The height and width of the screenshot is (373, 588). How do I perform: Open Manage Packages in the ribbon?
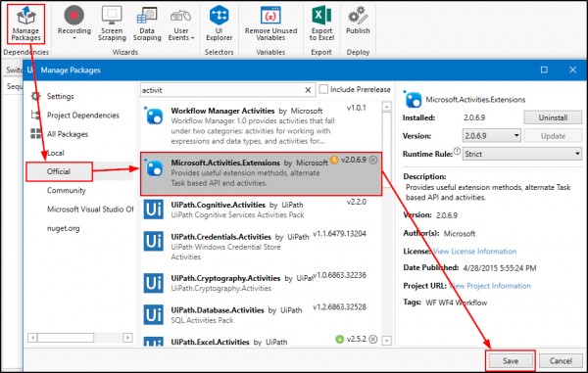[x=25, y=23]
